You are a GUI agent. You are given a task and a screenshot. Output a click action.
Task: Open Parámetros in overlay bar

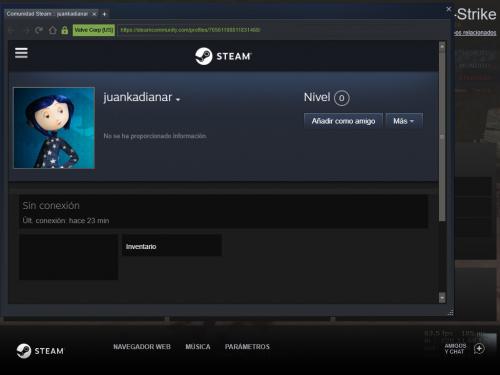point(247,347)
